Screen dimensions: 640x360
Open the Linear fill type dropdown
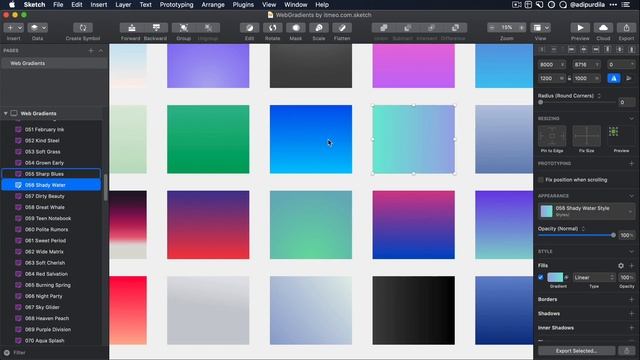click(x=594, y=278)
